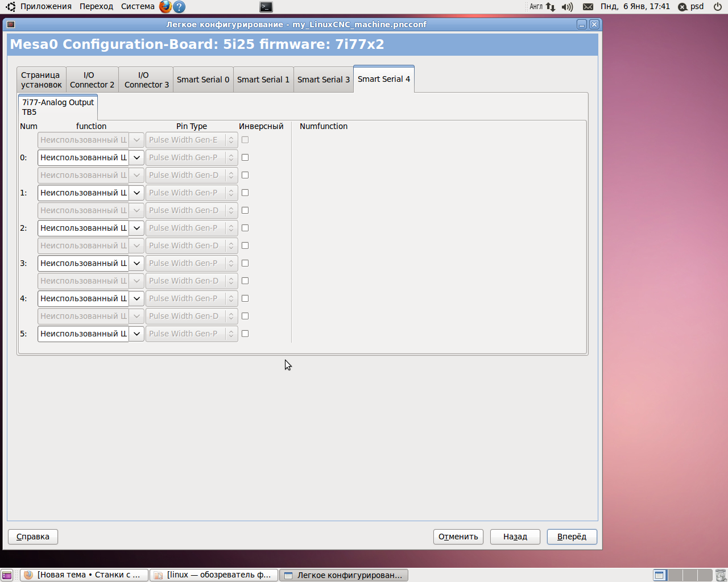Launch the terminal from the top panel
This screenshot has height=582, width=728.
click(x=266, y=7)
